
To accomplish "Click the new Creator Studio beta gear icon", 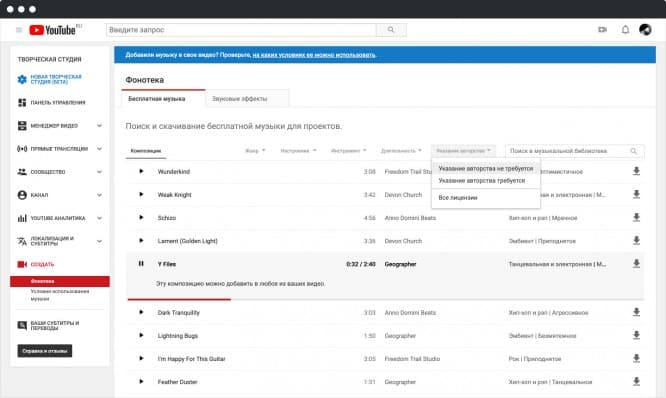I will (22, 79).
